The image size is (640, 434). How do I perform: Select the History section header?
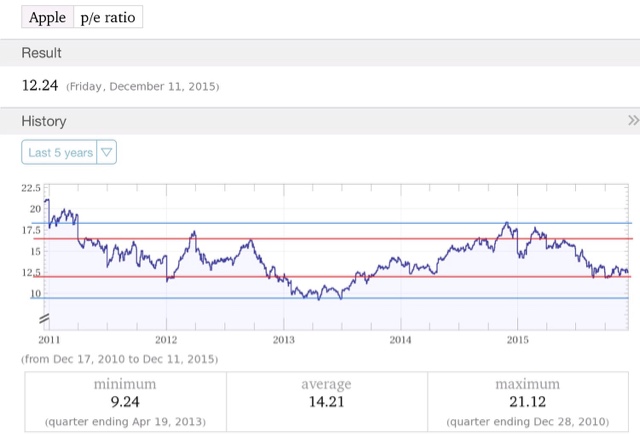coord(320,121)
